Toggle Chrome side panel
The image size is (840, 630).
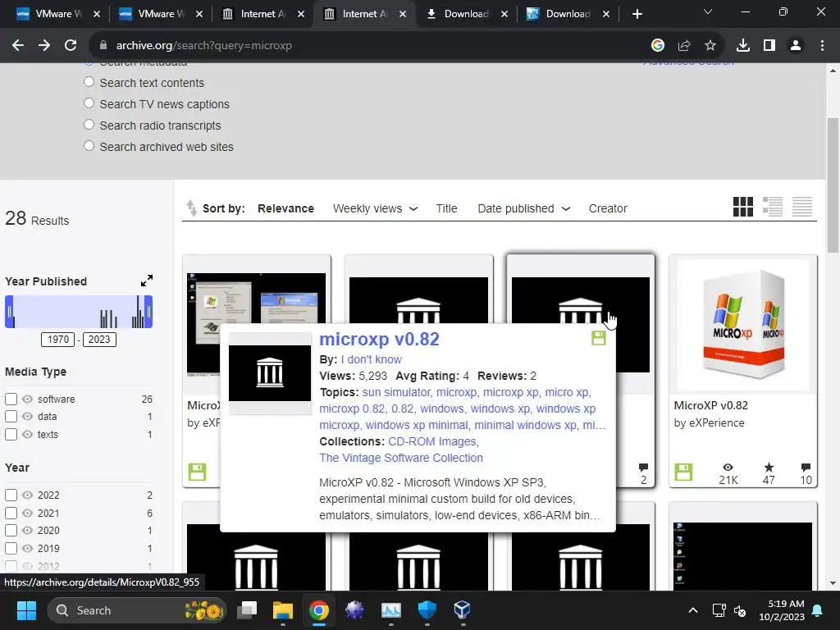coord(769,46)
